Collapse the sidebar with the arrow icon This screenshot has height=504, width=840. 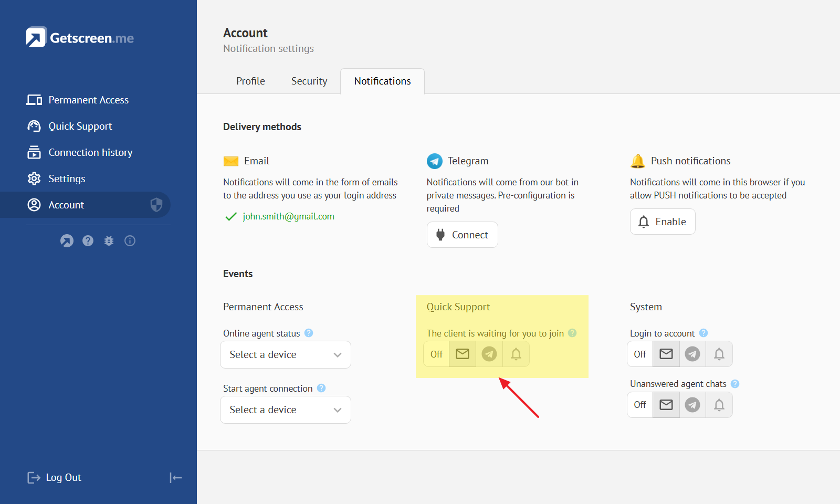point(175,478)
